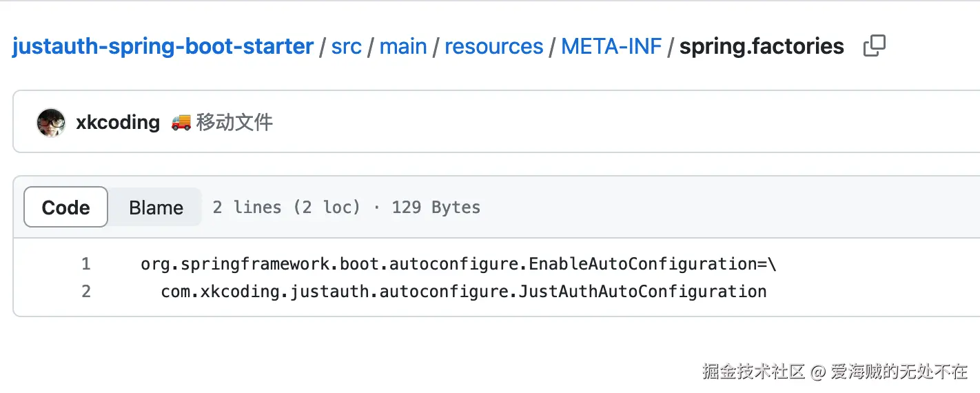The height and width of the screenshot is (393, 980).
Task: Jump to the META-INF folder breadcrumb
Action: tap(611, 47)
